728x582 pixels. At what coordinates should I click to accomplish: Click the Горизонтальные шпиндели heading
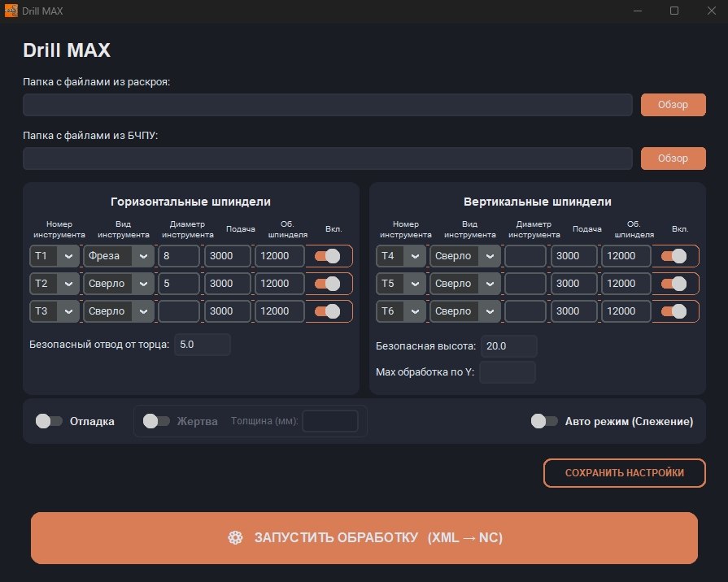(x=191, y=202)
